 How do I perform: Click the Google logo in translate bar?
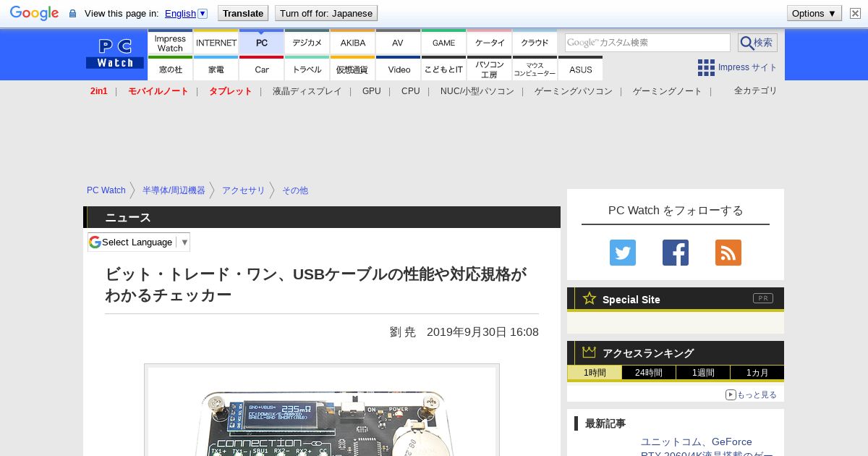click(x=34, y=13)
